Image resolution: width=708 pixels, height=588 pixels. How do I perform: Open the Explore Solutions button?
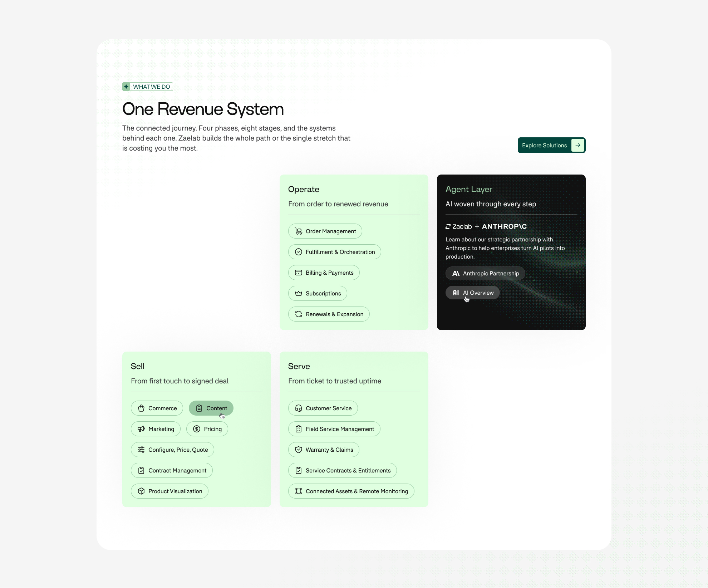point(551,145)
